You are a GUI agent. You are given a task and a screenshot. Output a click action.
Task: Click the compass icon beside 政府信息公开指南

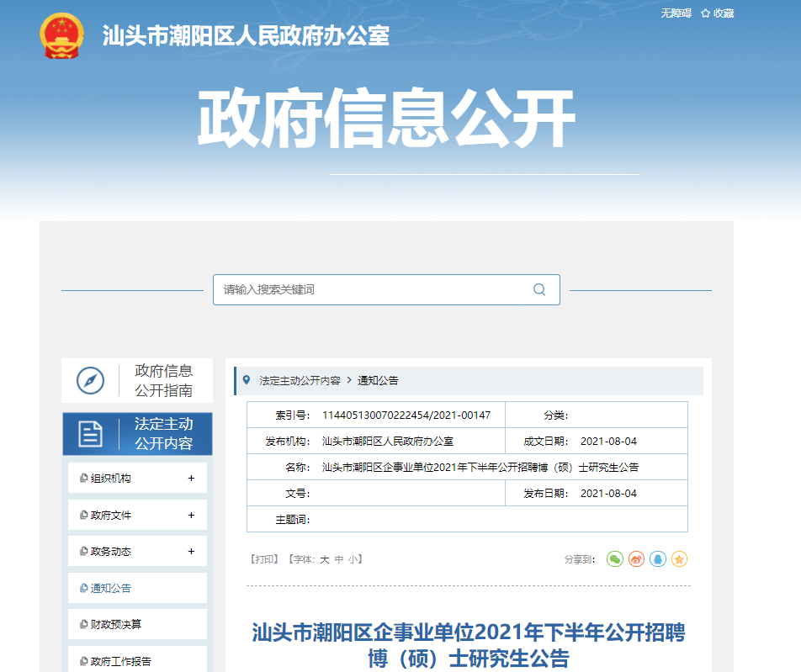91,380
